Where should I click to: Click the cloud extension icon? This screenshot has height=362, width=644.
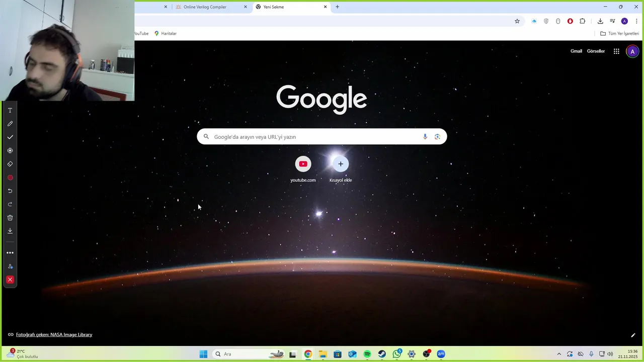(534, 21)
